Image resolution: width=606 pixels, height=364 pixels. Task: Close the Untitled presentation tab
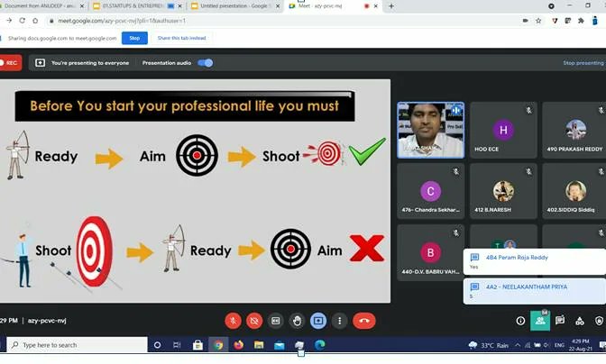click(x=278, y=6)
